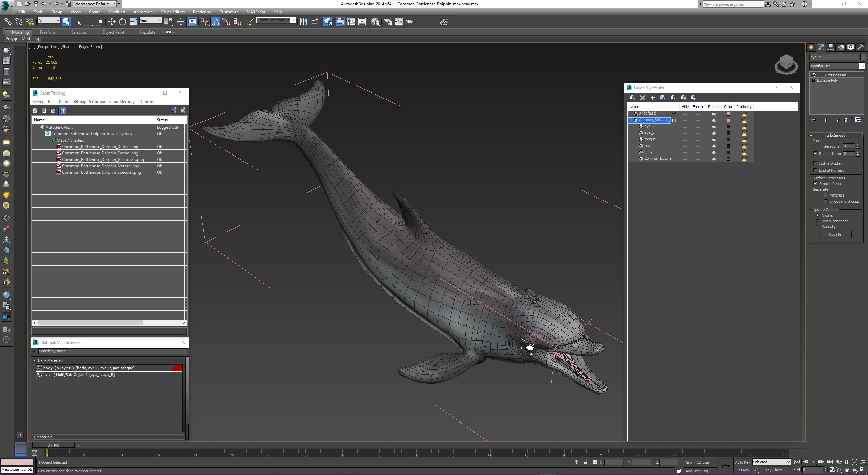Open the Workspace Default dropdown

point(95,4)
